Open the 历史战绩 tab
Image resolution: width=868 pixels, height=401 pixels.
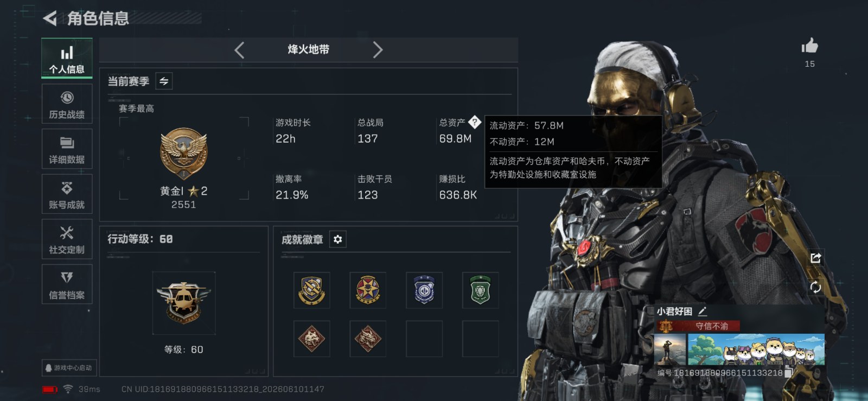pyautogui.click(x=67, y=104)
